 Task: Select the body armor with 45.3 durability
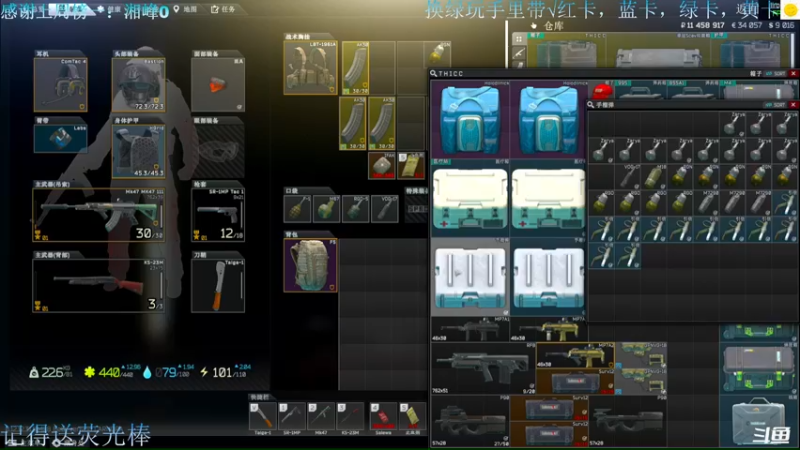138,151
